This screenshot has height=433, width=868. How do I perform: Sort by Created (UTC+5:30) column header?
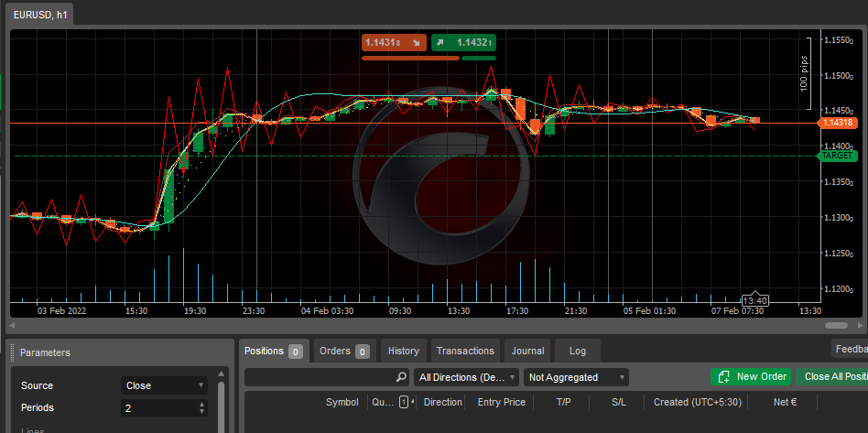coord(697,402)
